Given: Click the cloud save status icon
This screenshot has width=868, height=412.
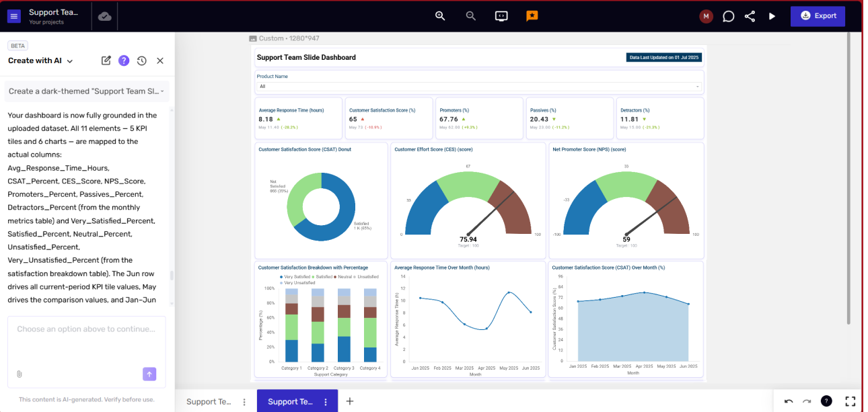Looking at the screenshot, I should point(105,16).
